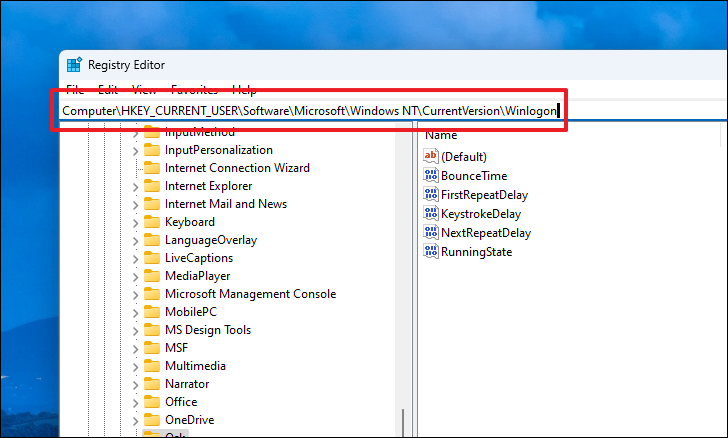This screenshot has height=438, width=728.
Task: Expand the Internet Explorer key
Action: click(135, 187)
